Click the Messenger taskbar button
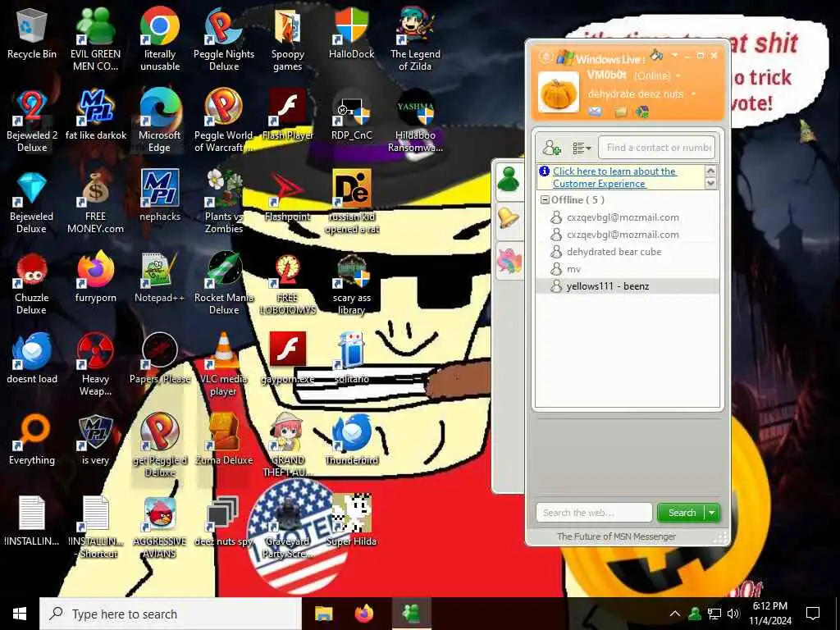Screen dimensions: 840x630 pyautogui.click(x=412, y=614)
